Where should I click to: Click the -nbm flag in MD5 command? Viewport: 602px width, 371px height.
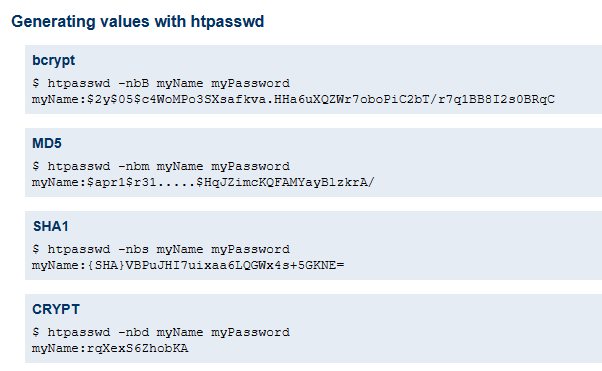(x=133, y=166)
